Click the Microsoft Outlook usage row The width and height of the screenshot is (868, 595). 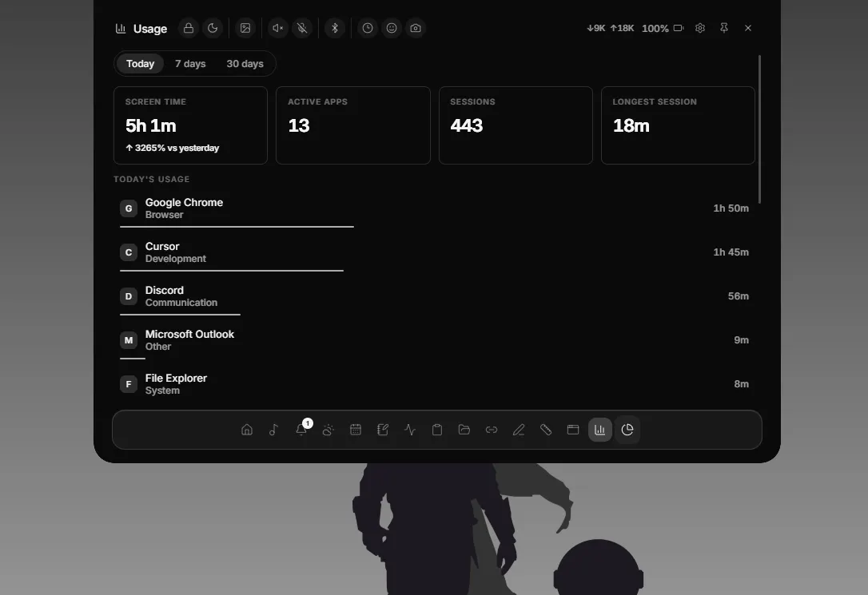coord(435,341)
